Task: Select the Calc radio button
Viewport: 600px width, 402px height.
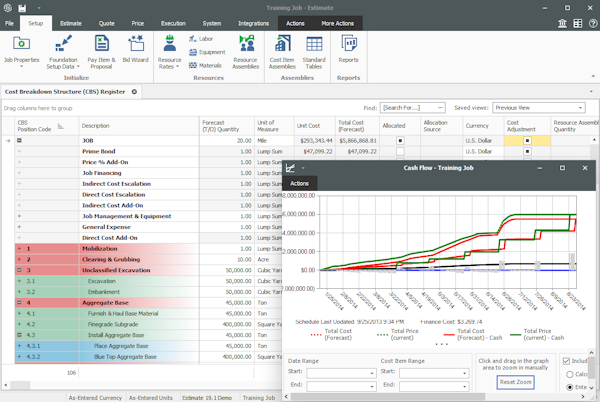Action: (x=570, y=374)
